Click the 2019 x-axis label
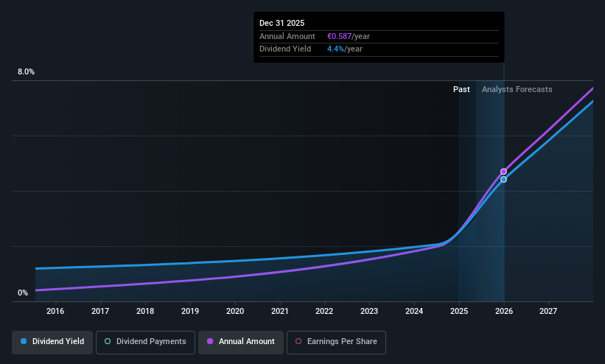The image size is (605, 364). pos(190,311)
